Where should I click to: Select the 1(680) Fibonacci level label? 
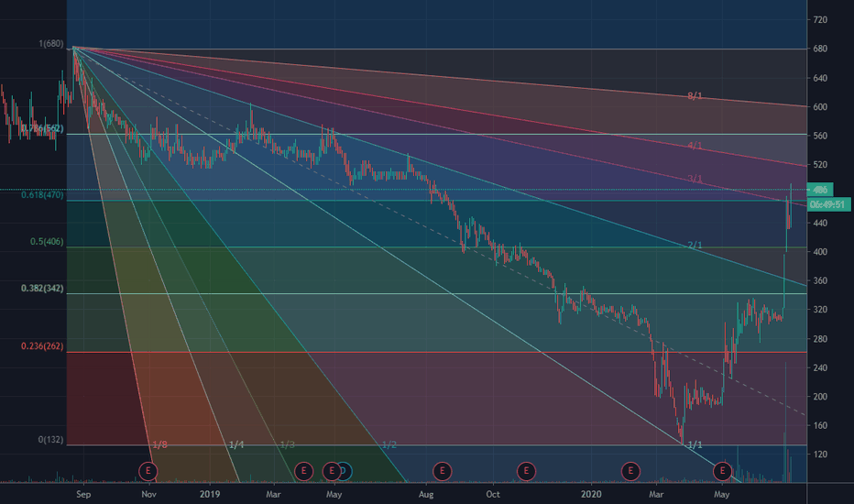pos(50,44)
